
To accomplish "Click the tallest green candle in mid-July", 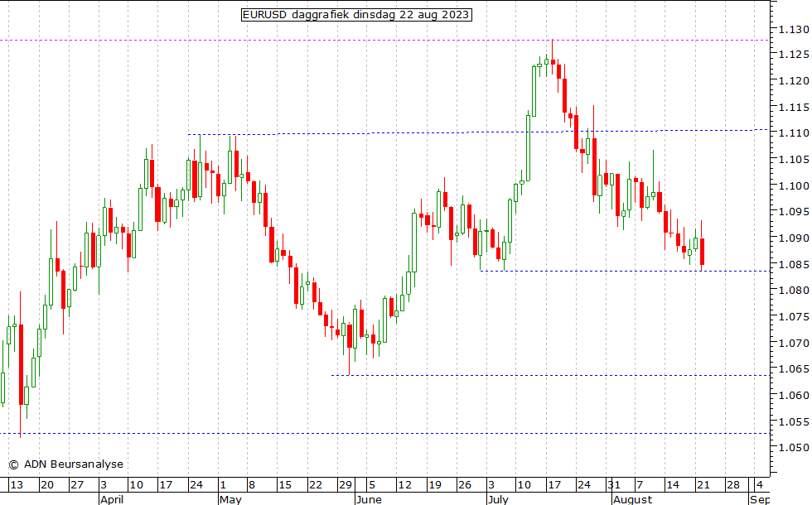I will coord(528,147).
